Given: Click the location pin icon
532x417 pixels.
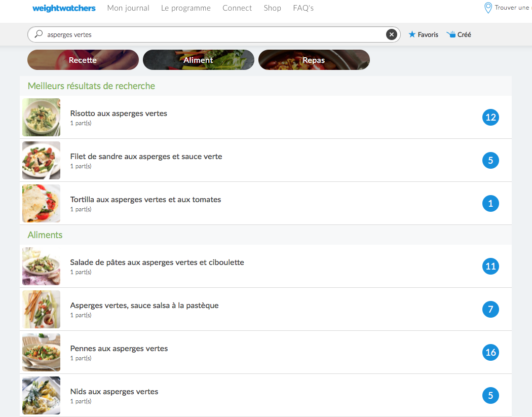Looking at the screenshot, I should [488, 8].
